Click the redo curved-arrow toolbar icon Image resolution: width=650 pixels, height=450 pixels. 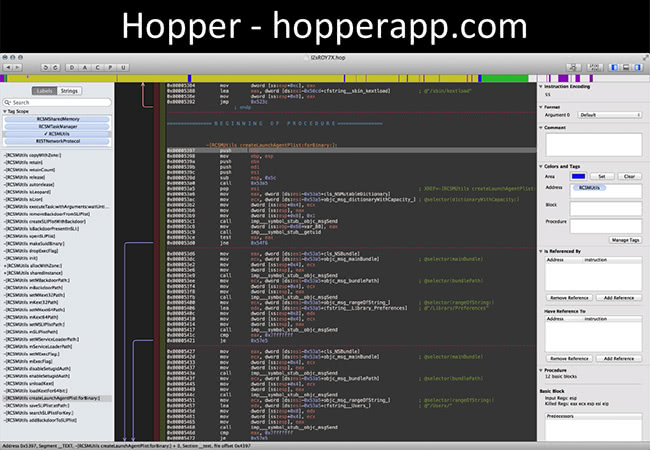point(56,67)
